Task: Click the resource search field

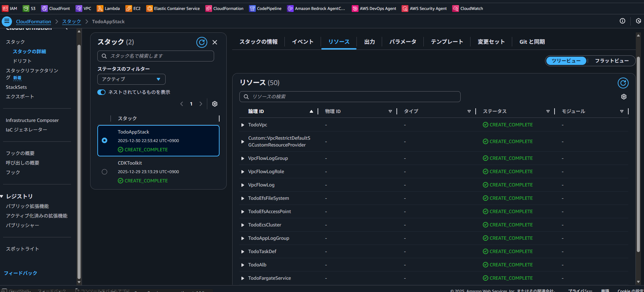Action: [350, 97]
